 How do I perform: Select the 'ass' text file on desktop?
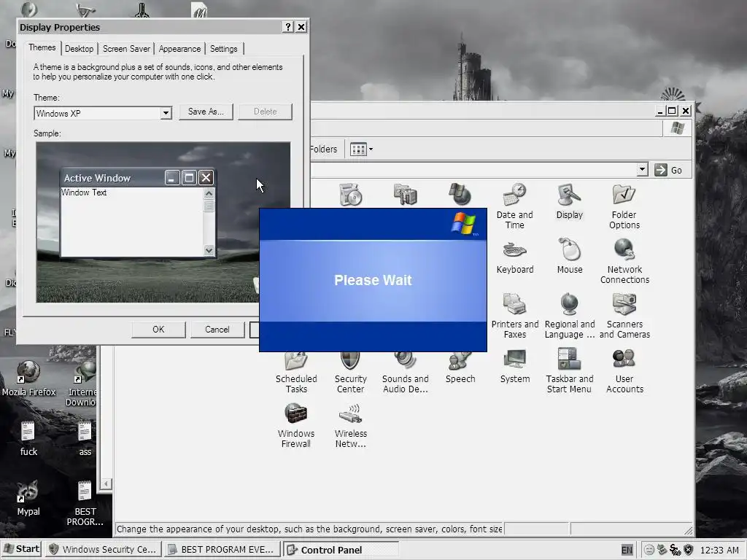coord(85,439)
